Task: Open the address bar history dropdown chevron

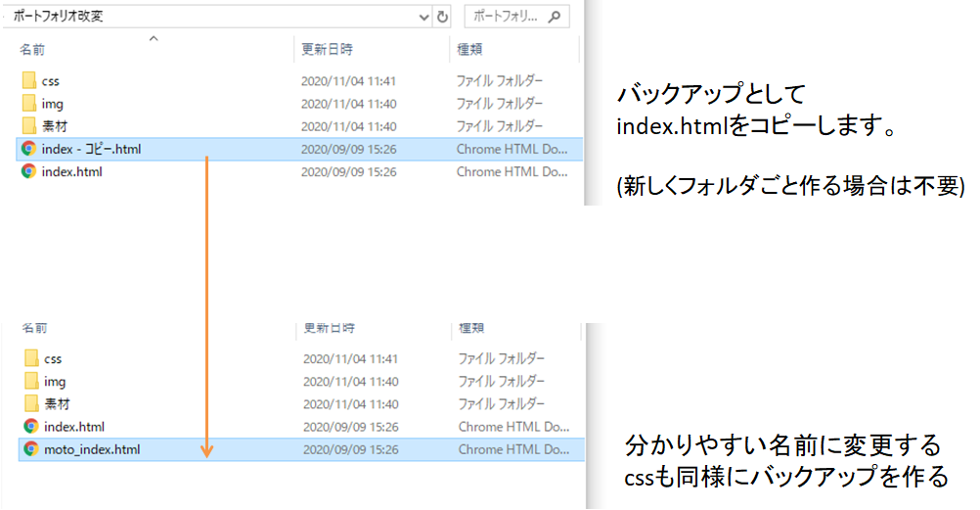Action: coord(423,18)
